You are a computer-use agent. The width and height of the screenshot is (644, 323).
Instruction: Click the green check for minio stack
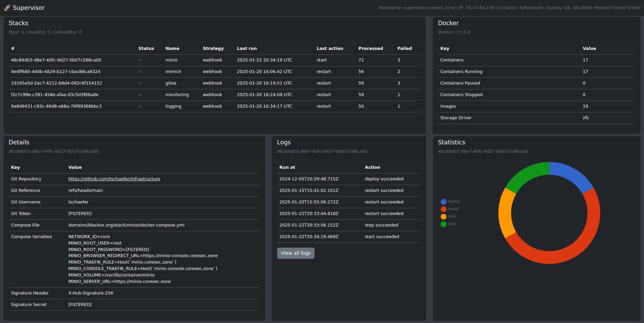(x=140, y=60)
